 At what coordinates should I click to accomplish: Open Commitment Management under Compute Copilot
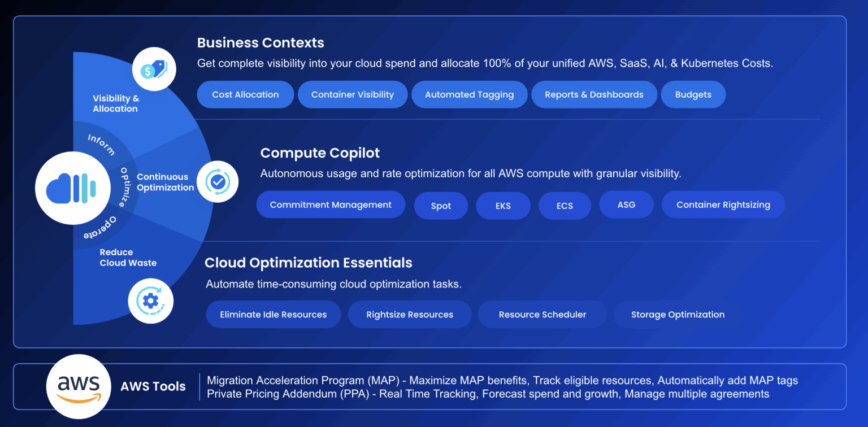click(331, 204)
